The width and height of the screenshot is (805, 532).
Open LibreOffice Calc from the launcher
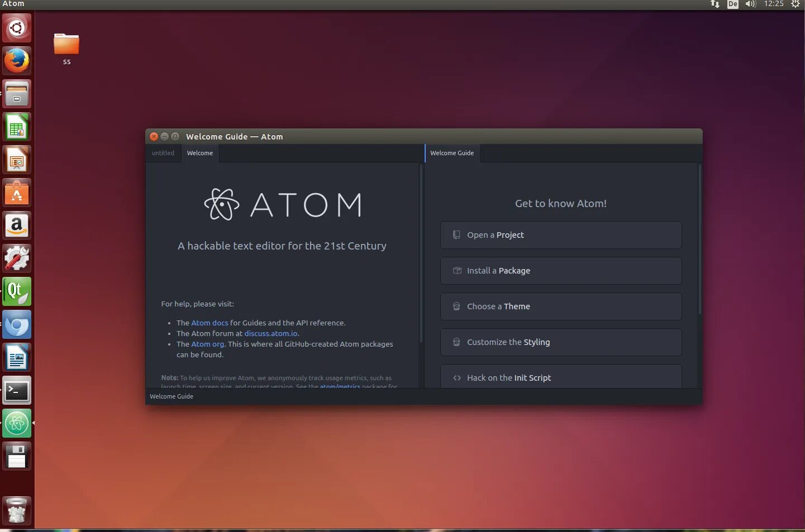click(x=16, y=127)
